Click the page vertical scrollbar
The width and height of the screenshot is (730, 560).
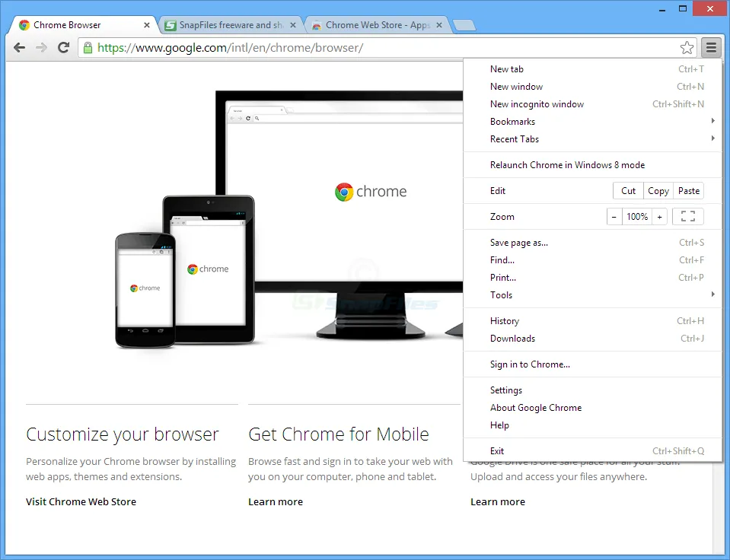point(718,508)
